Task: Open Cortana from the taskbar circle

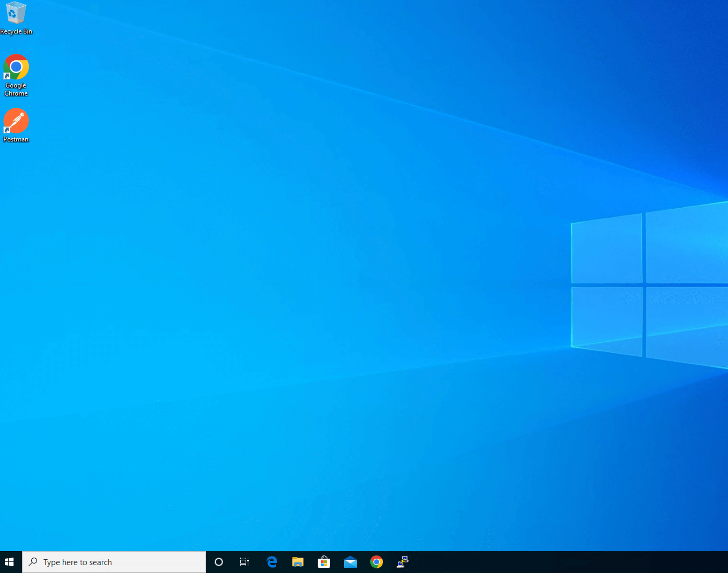Action: coord(219,562)
